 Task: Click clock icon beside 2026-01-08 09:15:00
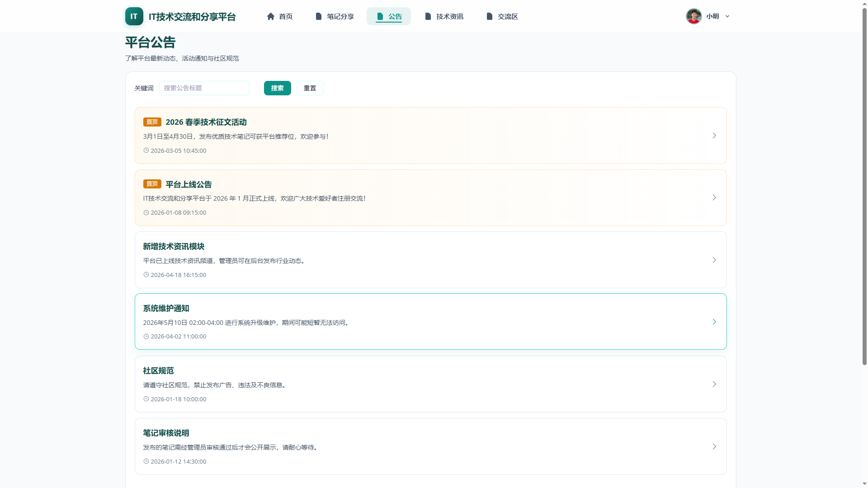coord(146,212)
